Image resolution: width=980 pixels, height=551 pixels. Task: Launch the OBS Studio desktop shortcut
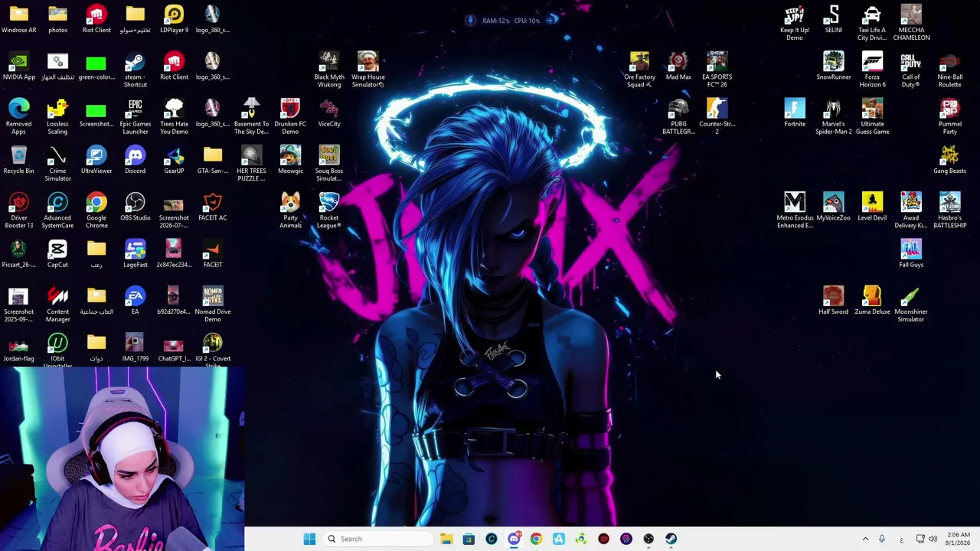pyautogui.click(x=135, y=207)
